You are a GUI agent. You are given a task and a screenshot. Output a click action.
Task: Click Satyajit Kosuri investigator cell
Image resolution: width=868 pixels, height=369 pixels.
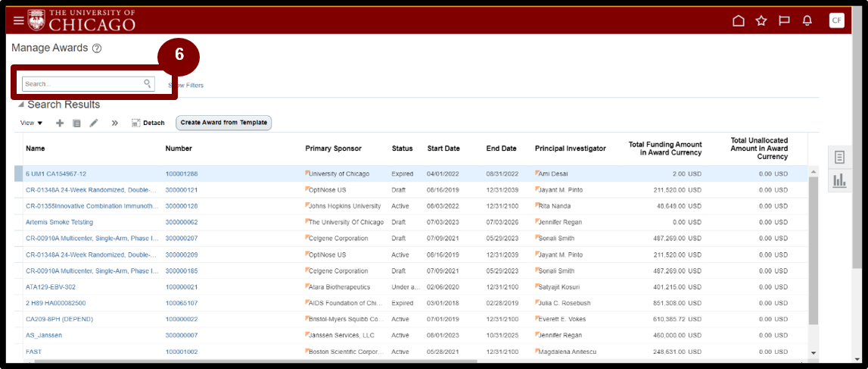pyautogui.click(x=558, y=287)
